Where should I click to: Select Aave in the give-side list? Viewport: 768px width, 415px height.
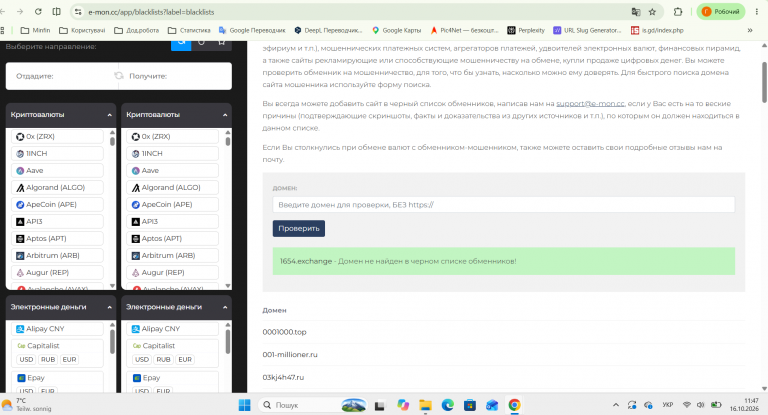click(x=57, y=171)
